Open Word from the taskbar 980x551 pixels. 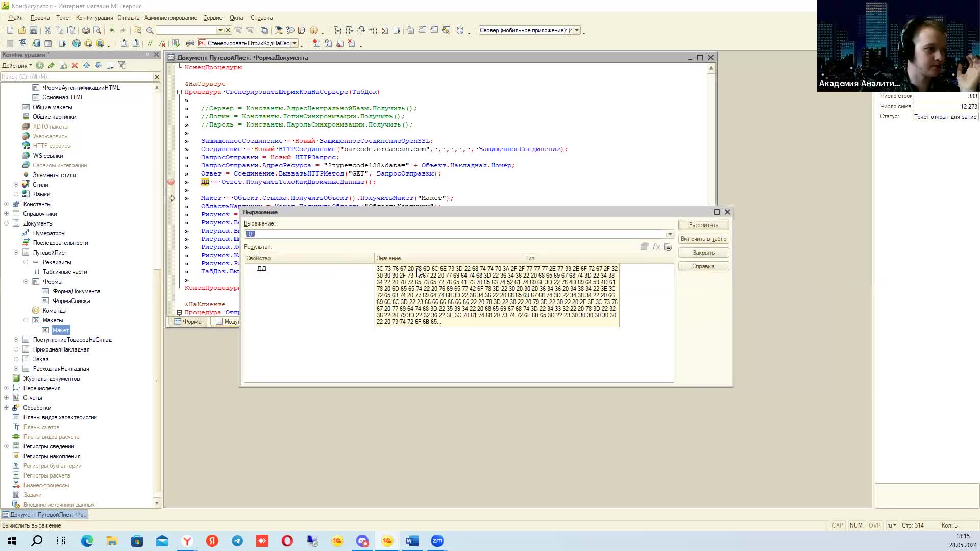point(412,541)
